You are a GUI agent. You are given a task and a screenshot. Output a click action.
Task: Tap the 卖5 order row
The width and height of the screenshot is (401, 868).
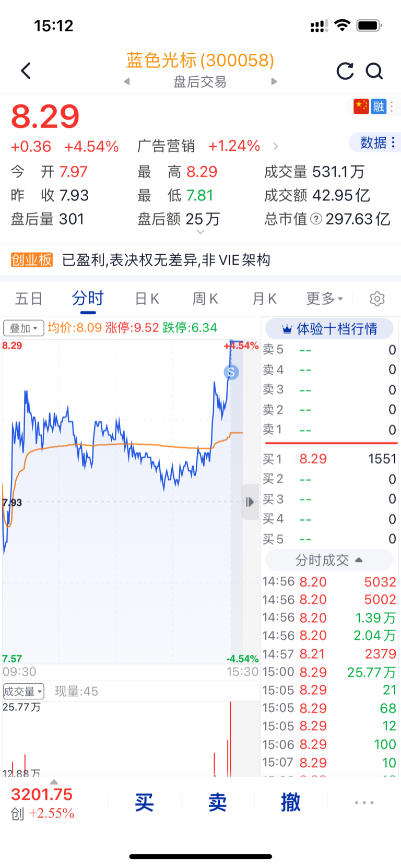(x=329, y=350)
